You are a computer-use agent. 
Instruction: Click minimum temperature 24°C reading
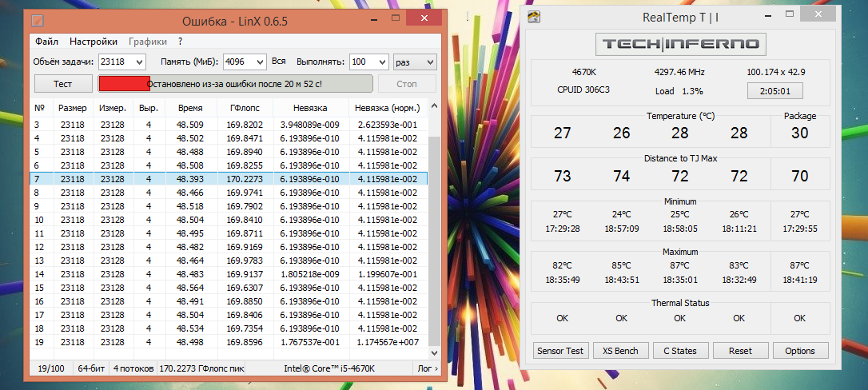[621, 215]
